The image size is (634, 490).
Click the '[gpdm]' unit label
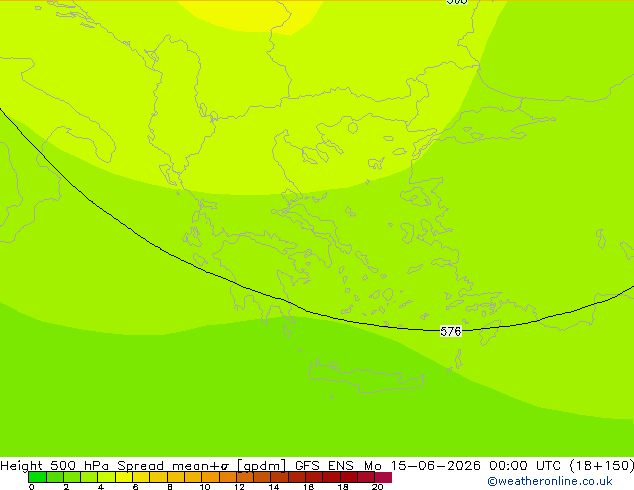coord(262,466)
